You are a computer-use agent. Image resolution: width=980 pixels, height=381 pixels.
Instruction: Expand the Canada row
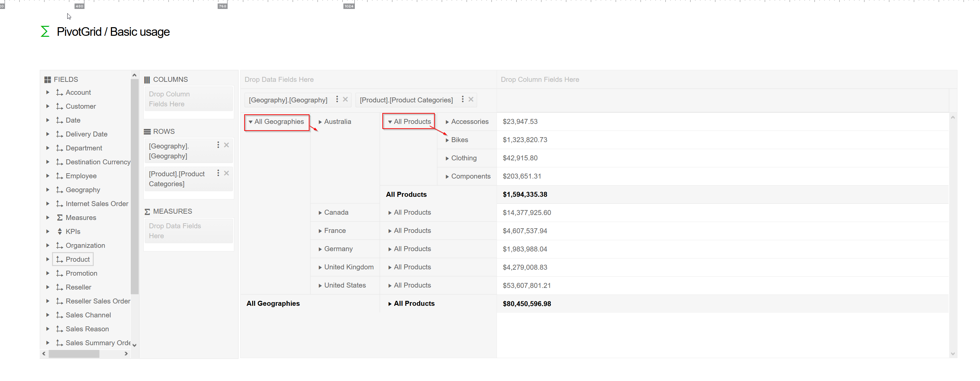320,213
